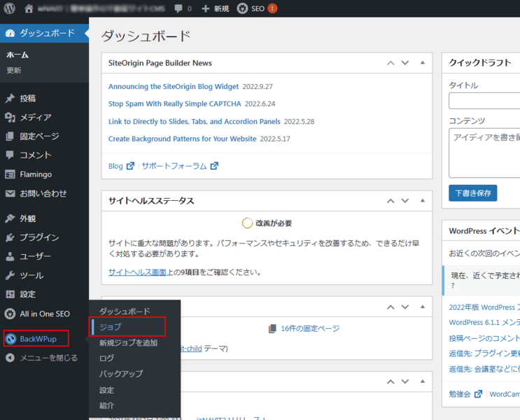
Task: Select ログ in BackWPup flyout
Action: pyautogui.click(x=106, y=358)
